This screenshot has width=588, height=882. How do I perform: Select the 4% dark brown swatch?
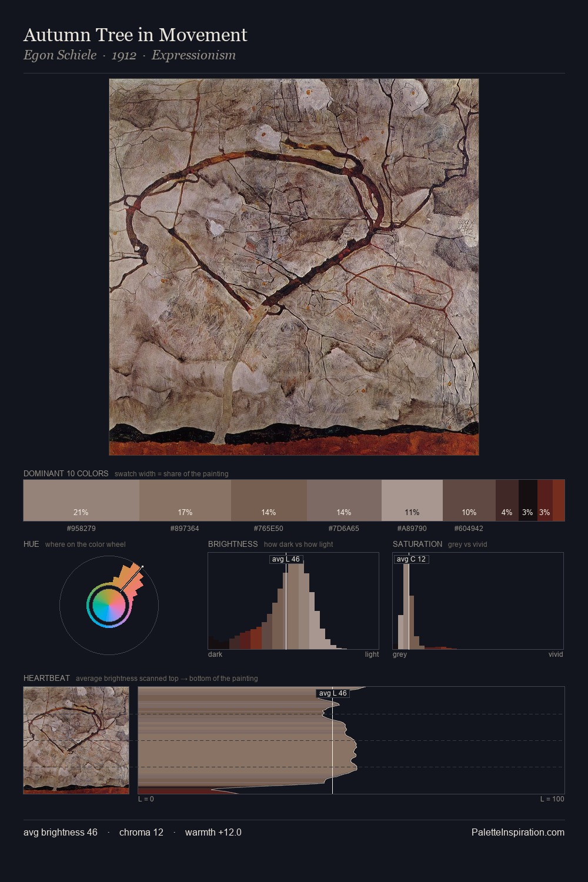[x=507, y=500]
